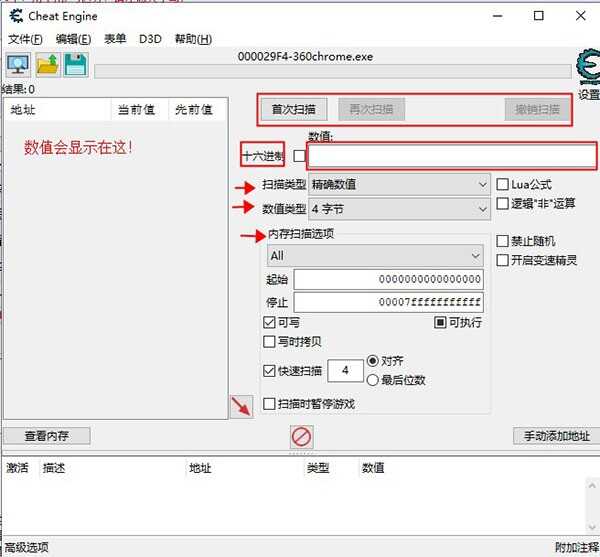Click the 激活 column header in address table

17,468
